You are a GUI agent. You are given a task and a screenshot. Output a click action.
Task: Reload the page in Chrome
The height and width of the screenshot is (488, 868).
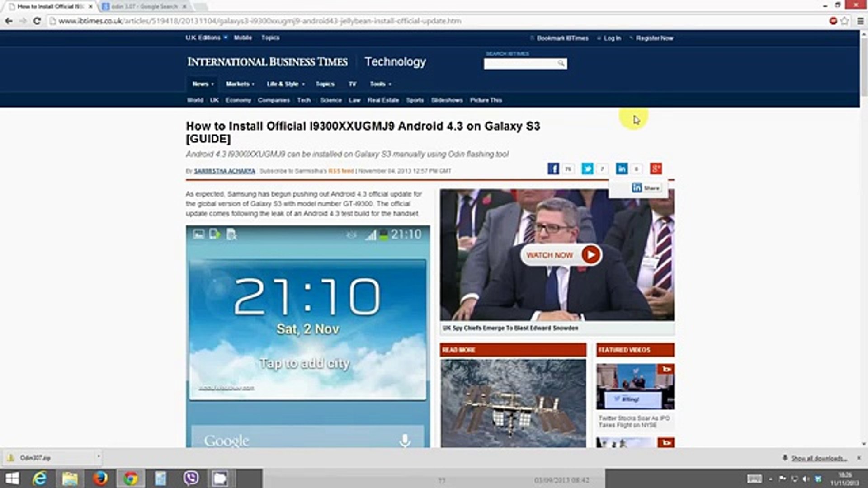[x=37, y=21]
